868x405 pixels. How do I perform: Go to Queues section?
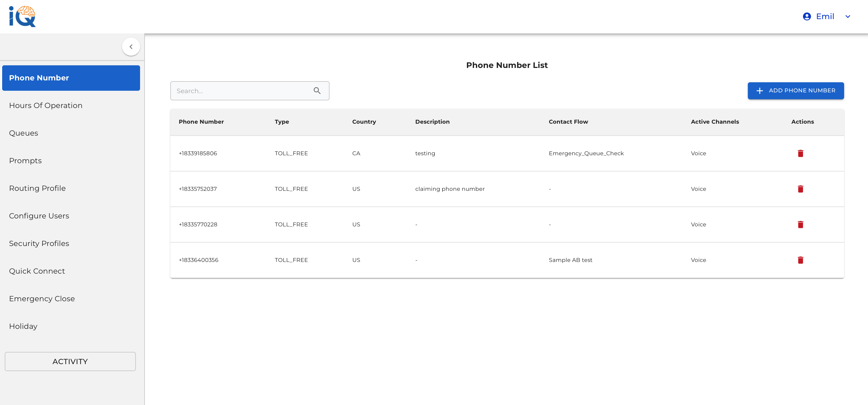[24, 133]
